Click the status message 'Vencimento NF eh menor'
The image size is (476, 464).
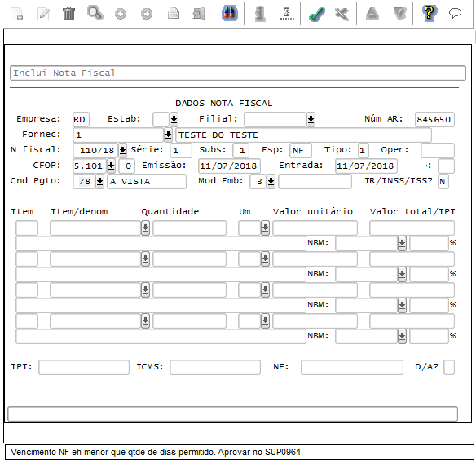click(x=156, y=452)
